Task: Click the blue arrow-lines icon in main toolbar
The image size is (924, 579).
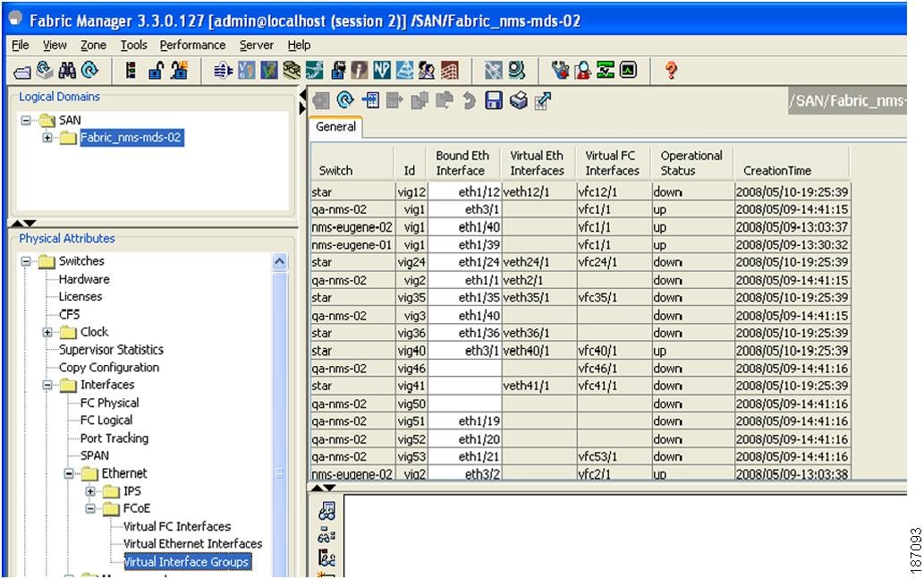Action: pos(224,71)
